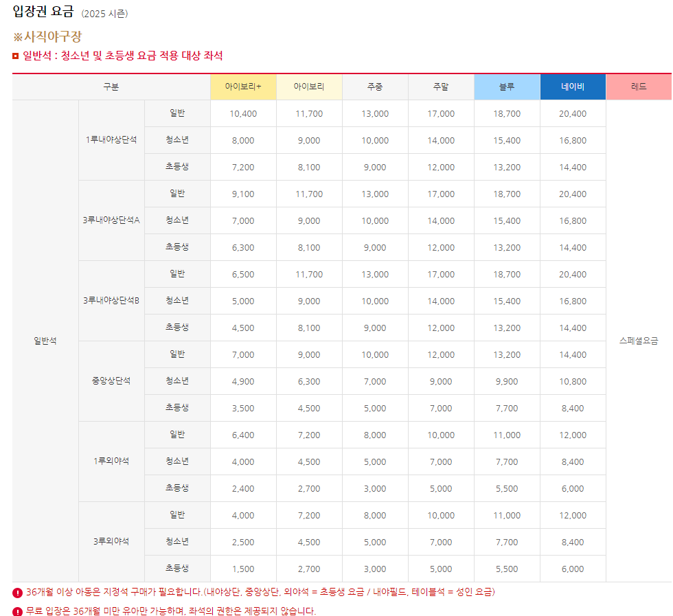This screenshot has width=673, height=616.
Task: Click the warning icon beside 무료 입장 notice
Action: click(17, 611)
